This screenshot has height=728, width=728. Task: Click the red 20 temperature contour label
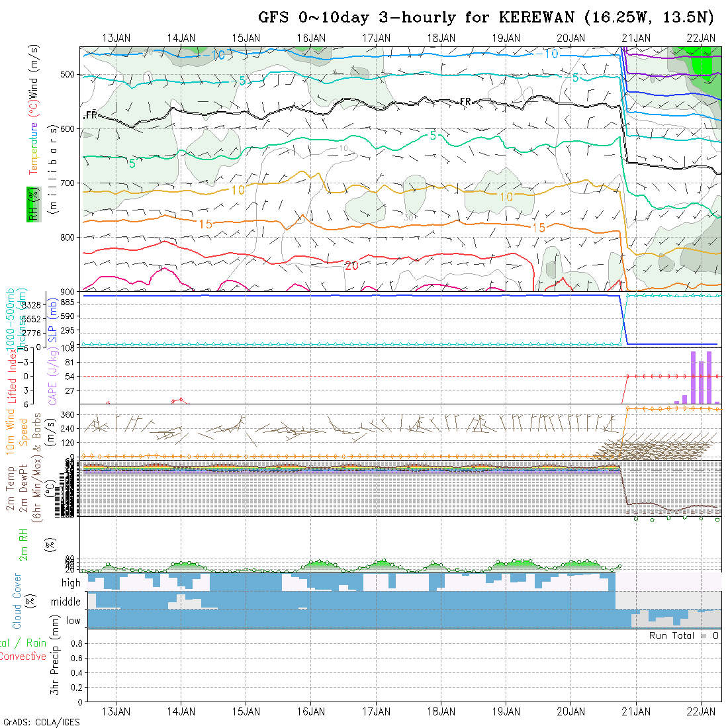coord(351,265)
